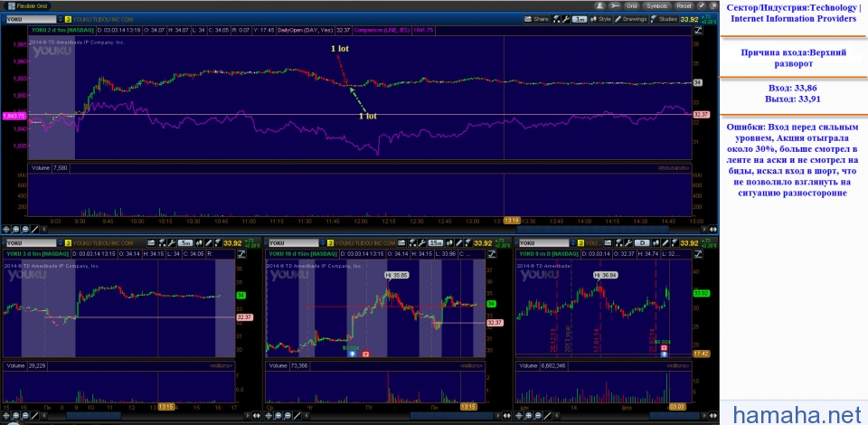The image size is (868, 425).
Task: Click the pencil drawings icon in the 15m chart
Action: (x=459, y=243)
